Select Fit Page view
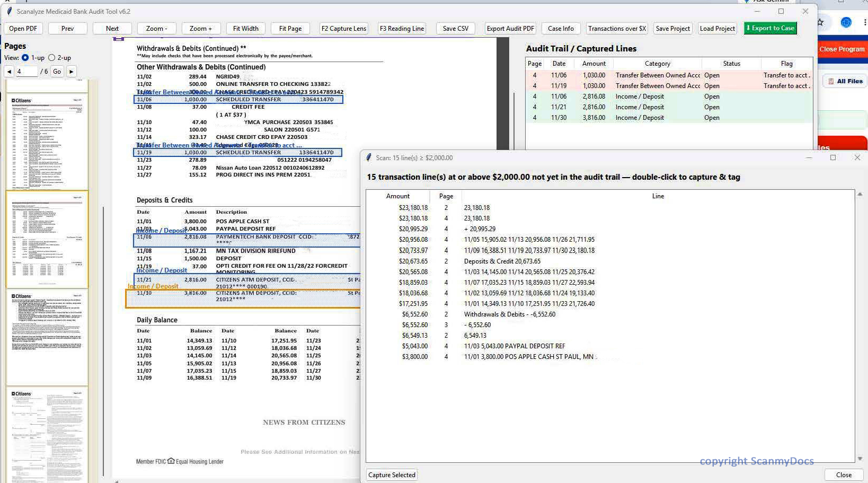 (290, 29)
